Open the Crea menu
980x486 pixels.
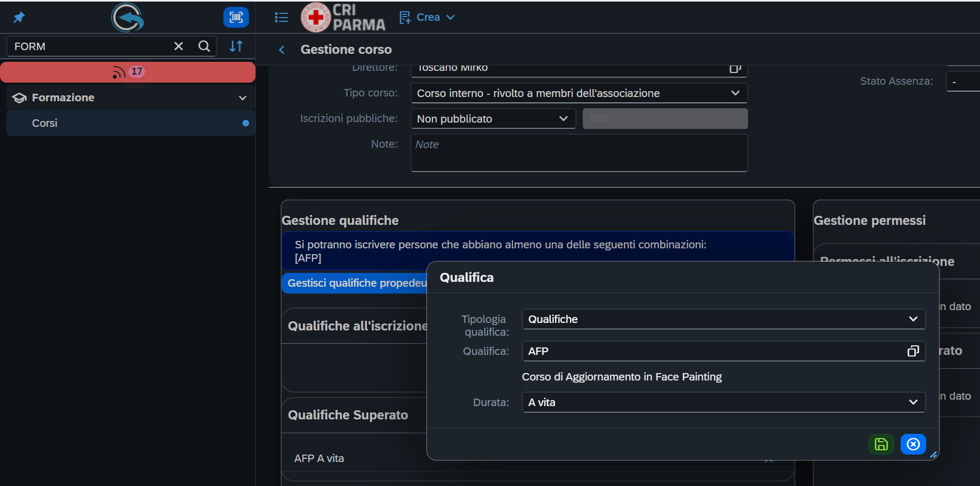427,18
